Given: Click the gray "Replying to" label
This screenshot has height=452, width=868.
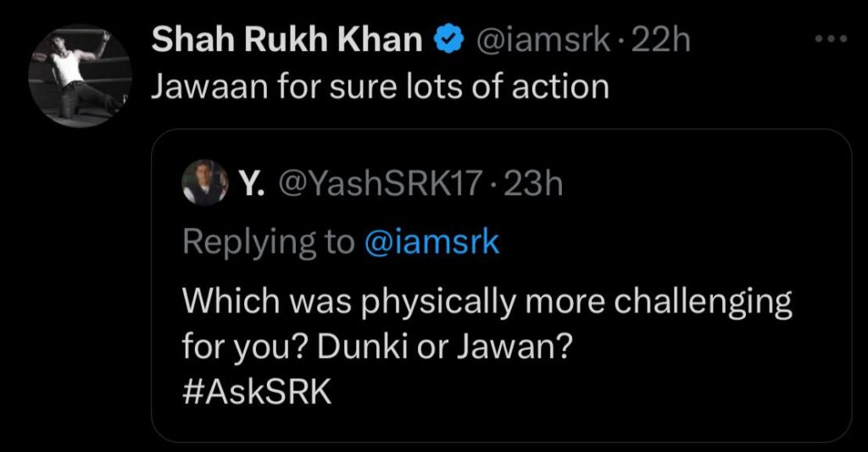Looking at the screenshot, I should [268, 243].
